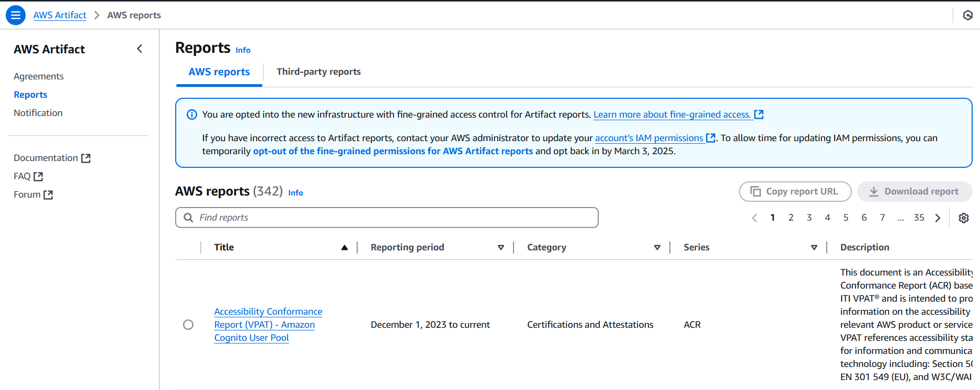Open Reports in side navigation

(x=30, y=95)
